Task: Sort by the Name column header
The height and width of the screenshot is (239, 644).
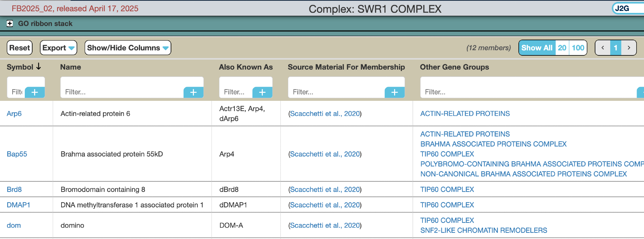Action: click(71, 67)
